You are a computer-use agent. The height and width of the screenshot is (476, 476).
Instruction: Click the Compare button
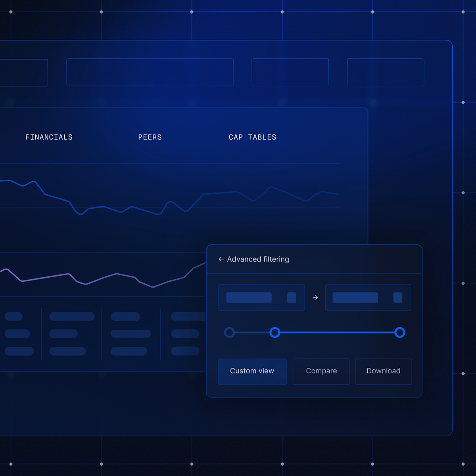click(x=321, y=371)
